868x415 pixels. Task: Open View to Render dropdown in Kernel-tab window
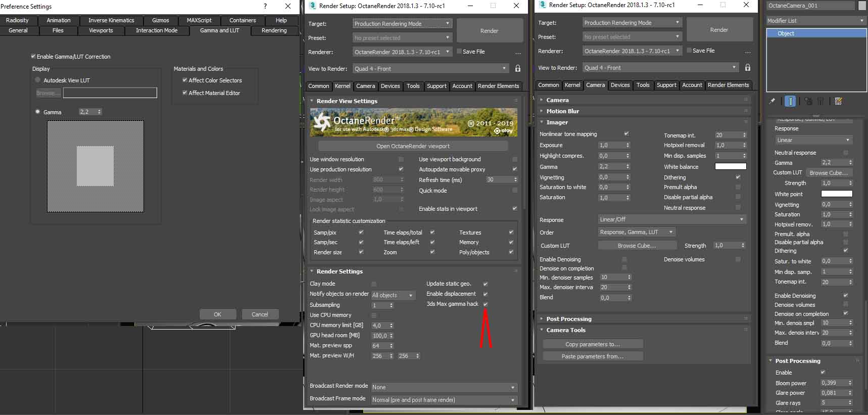click(x=430, y=69)
